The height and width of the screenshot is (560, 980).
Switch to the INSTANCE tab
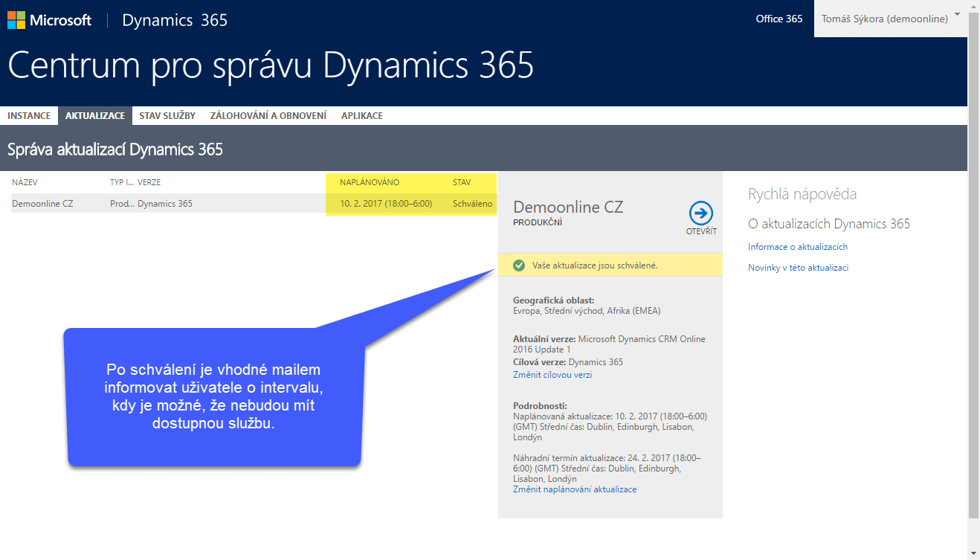pyautogui.click(x=29, y=116)
